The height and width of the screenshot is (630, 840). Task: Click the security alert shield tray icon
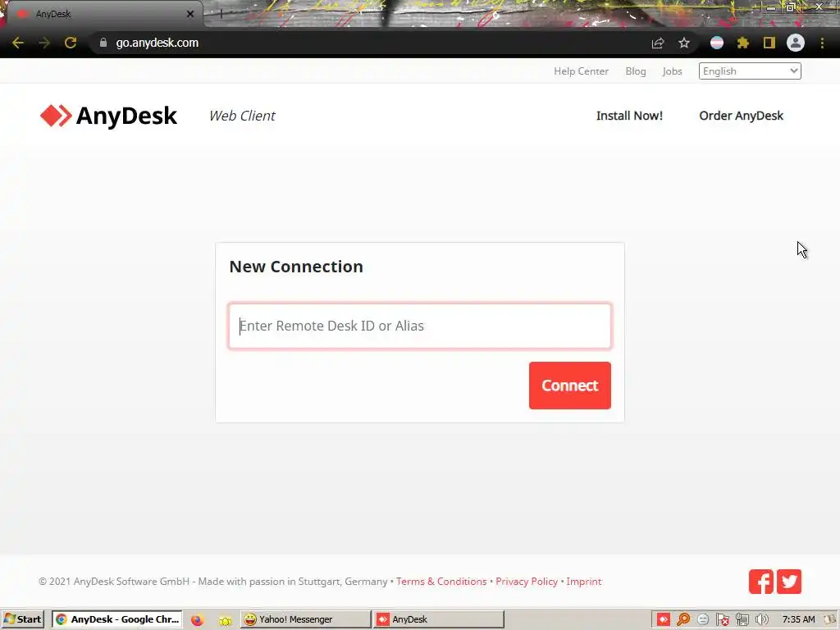(723, 620)
